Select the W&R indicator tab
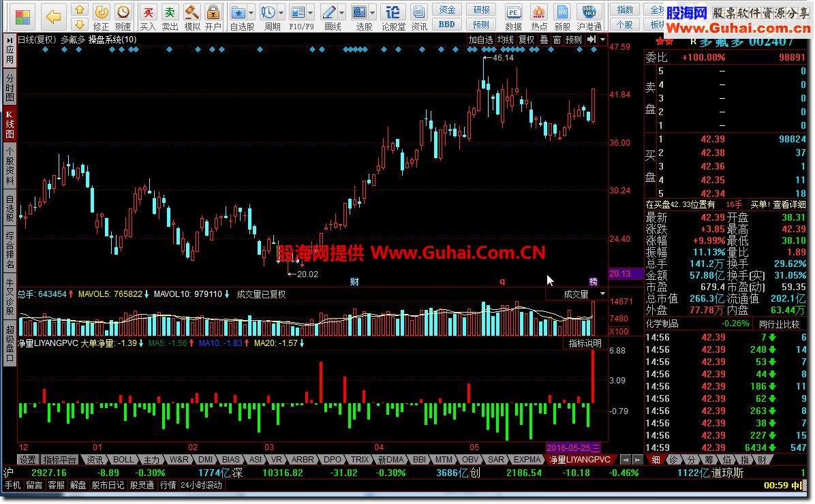The height and width of the screenshot is (504, 815). [179, 460]
